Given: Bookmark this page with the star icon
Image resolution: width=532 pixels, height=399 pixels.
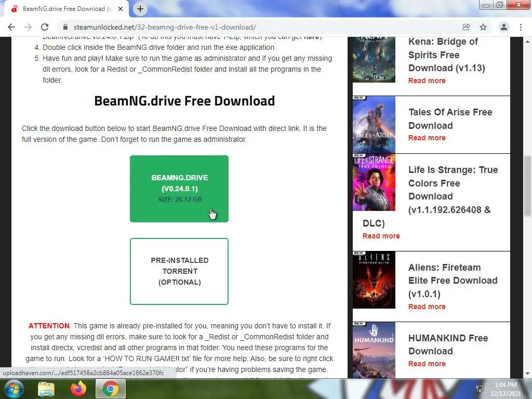Looking at the screenshot, I should (x=483, y=27).
